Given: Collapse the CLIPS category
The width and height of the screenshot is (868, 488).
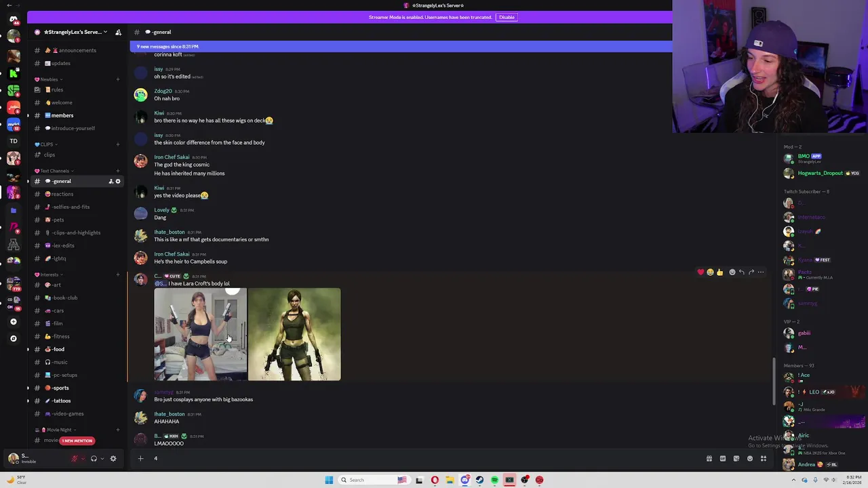Looking at the screenshot, I should (46, 144).
